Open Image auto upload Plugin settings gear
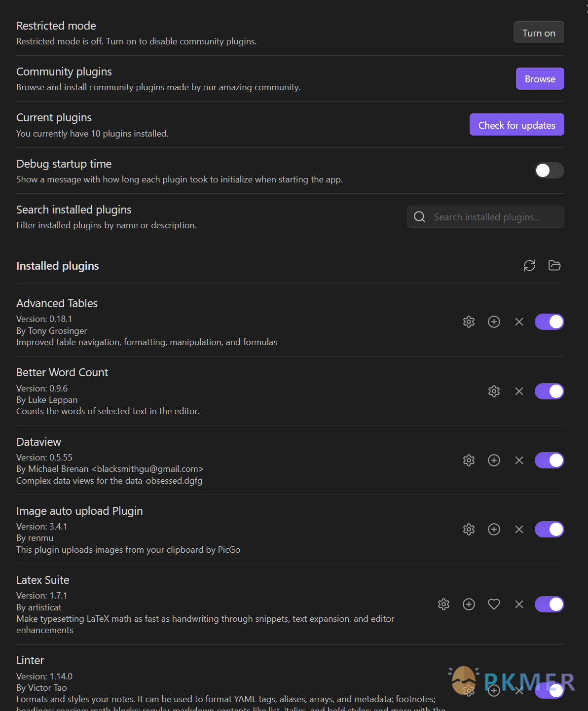Screen dimensions: 588x711 pos(469,530)
